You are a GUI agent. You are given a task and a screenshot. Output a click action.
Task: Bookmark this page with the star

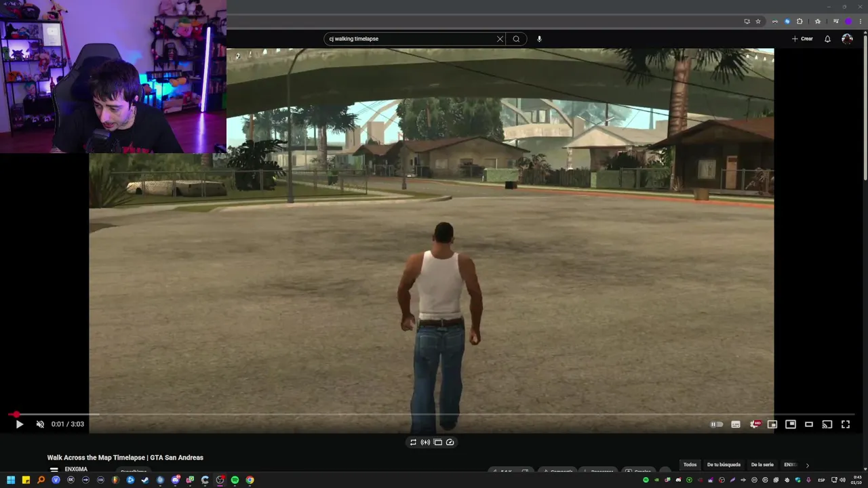(758, 22)
